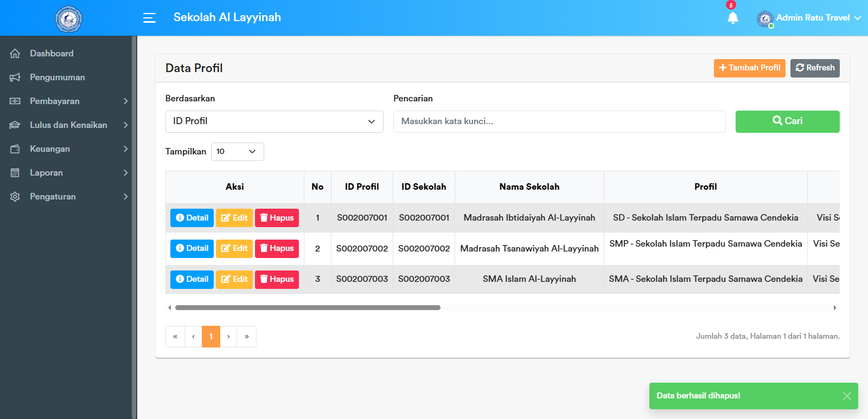Go to Pengumuman menu item
The image size is (868, 419).
pyautogui.click(x=57, y=78)
